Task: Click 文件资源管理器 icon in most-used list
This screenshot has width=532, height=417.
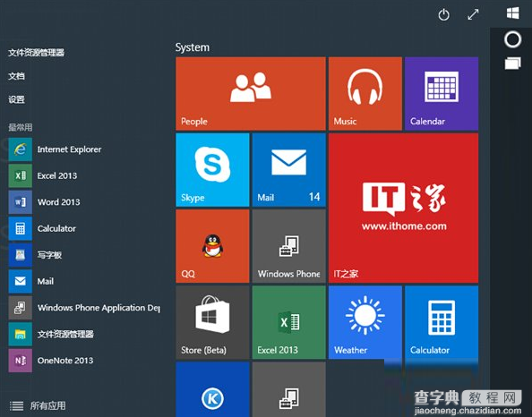Action: click(x=21, y=335)
